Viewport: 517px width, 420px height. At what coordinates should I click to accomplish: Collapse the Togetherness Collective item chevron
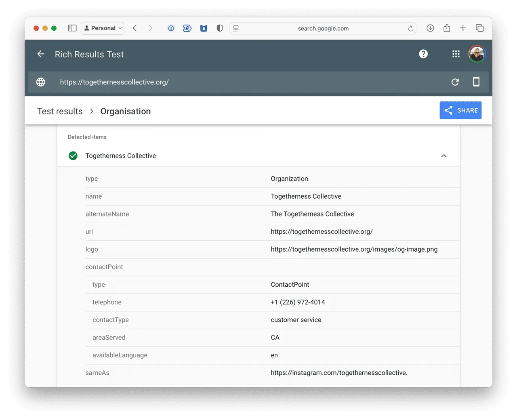pos(444,156)
